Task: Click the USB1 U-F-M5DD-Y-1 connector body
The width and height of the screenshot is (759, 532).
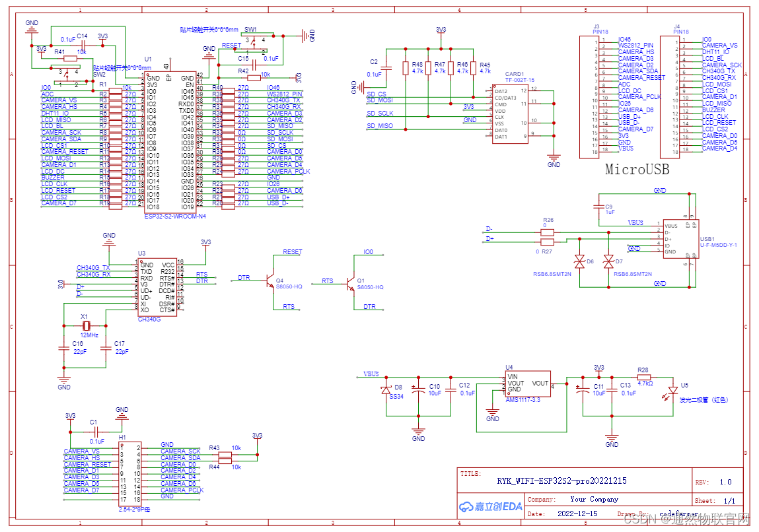Action: click(680, 239)
